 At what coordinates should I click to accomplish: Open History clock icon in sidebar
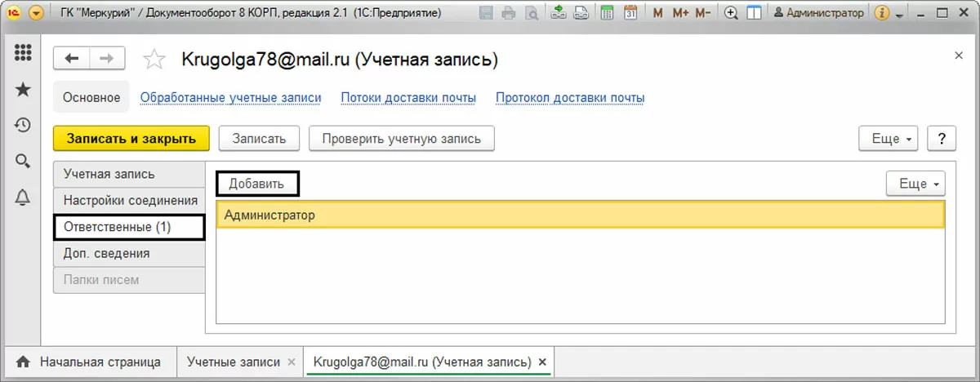point(23,125)
